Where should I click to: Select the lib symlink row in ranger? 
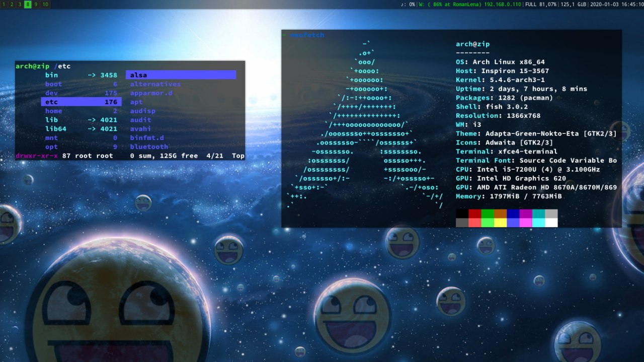click(81, 120)
